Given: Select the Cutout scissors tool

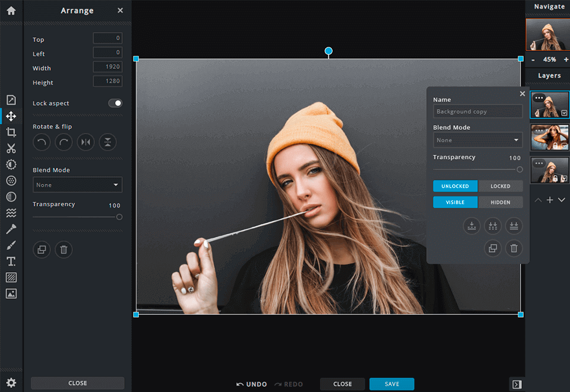Looking at the screenshot, I should coord(11,148).
